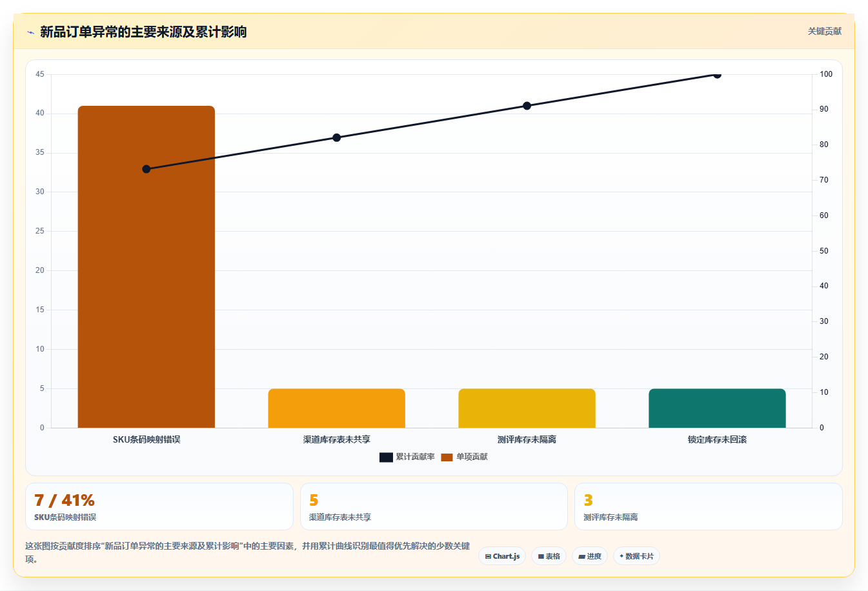The height and width of the screenshot is (591, 868).
Task: Click the cumulative line point above SKU条码映射错误
Action: [146, 169]
